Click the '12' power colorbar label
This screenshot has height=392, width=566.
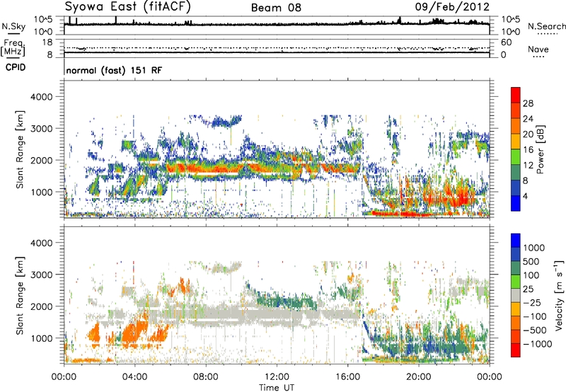tap(528, 166)
